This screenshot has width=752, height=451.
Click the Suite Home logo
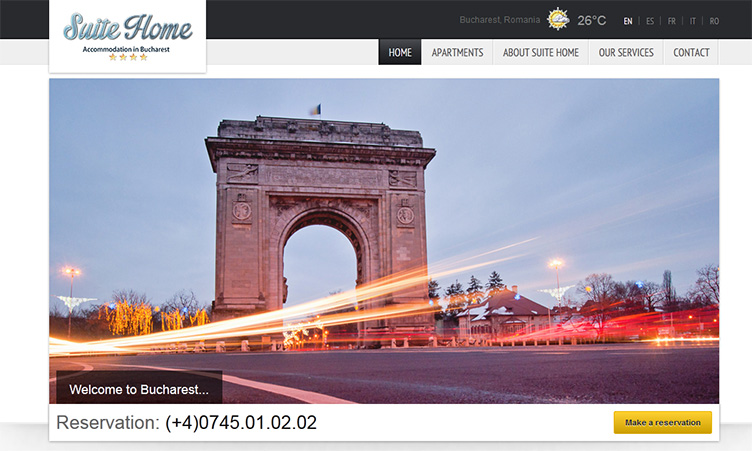(128, 36)
